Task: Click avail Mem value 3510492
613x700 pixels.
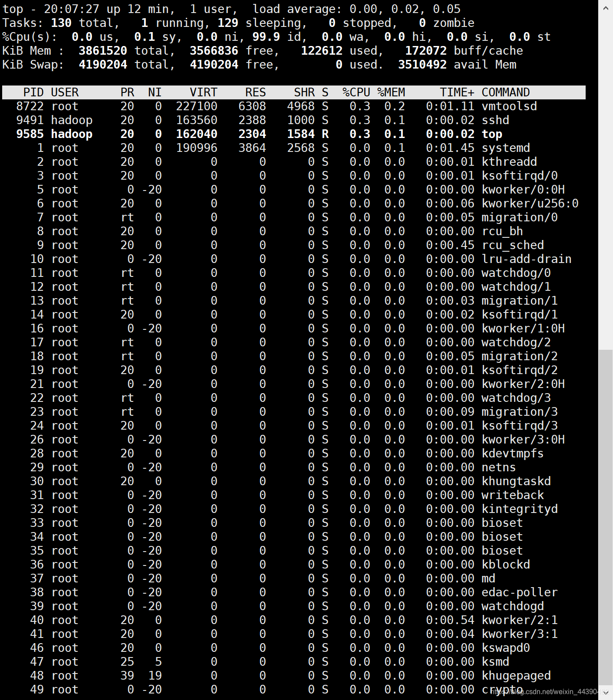Action: click(x=422, y=65)
